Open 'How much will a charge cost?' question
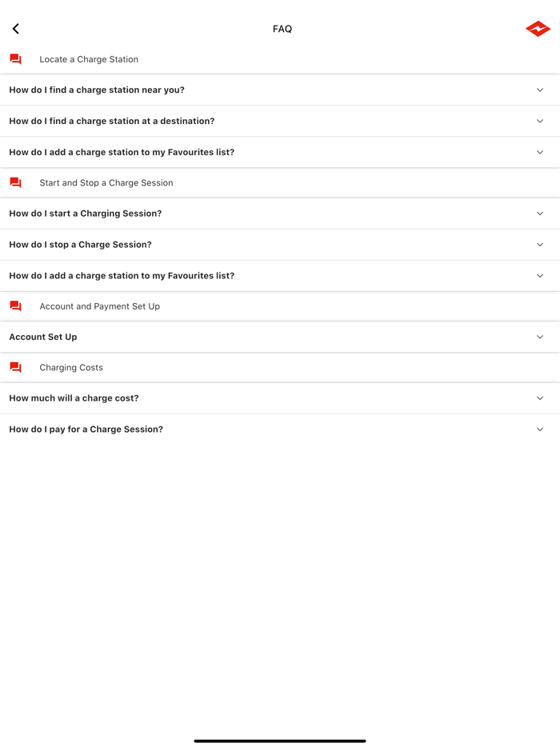560x747 pixels. (x=74, y=398)
